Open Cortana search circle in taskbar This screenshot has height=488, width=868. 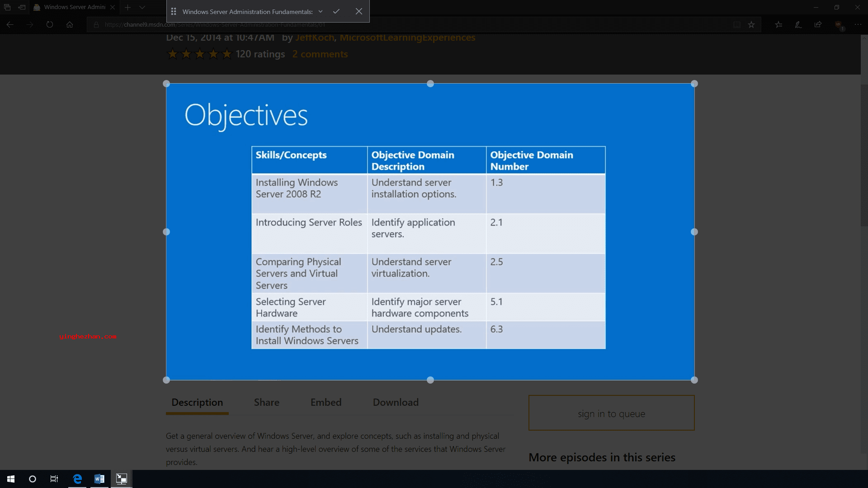pyautogui.click(x=33, y=479)
